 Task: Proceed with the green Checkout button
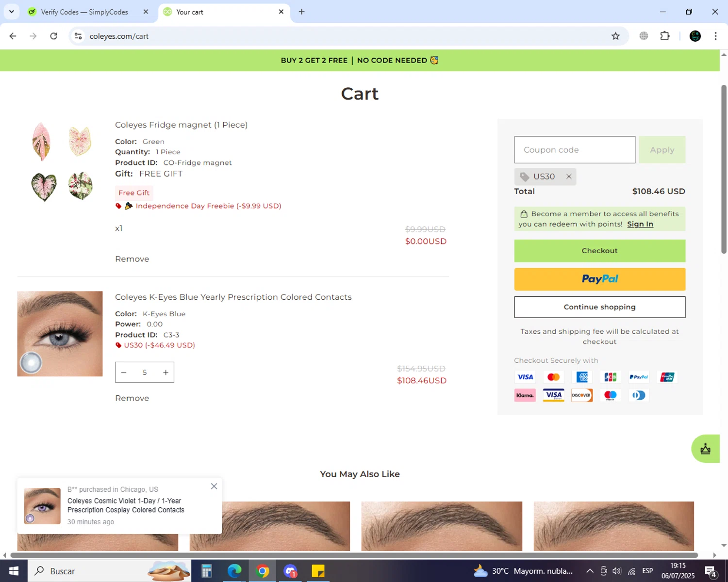[x=600, y=251]
